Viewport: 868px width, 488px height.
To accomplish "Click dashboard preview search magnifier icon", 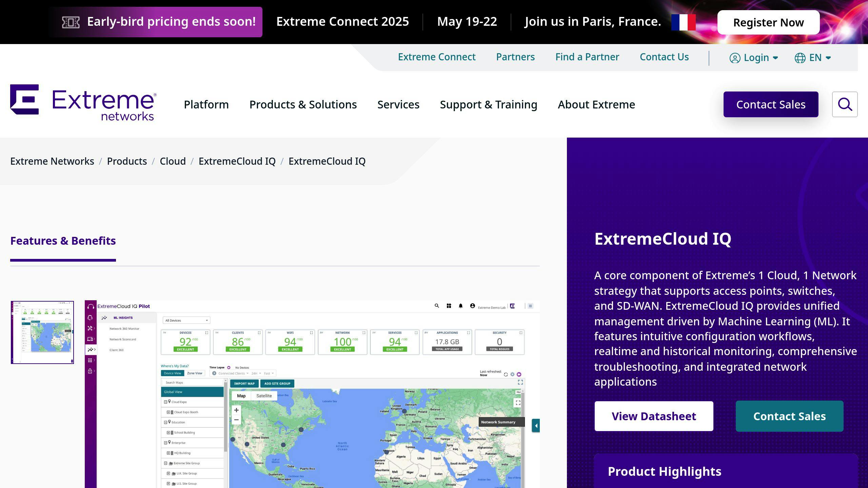I will tap(437, 306).
